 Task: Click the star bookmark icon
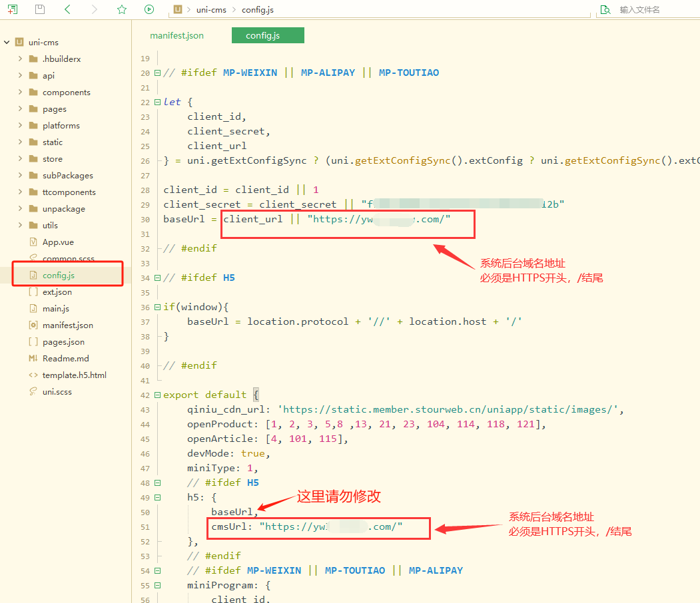(121, 9)
